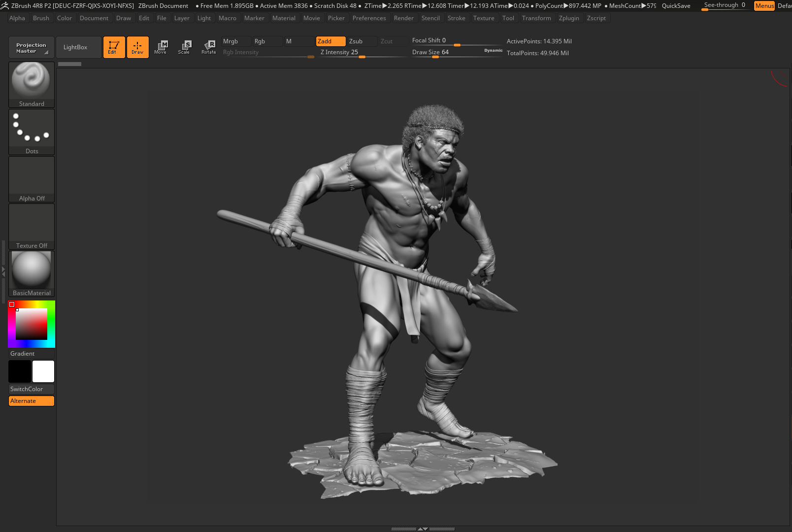Image resolution: width=792 pixels, height=532 pixels.
Task: Adjust the Focal Shift slider
Action: coord(457,41)
